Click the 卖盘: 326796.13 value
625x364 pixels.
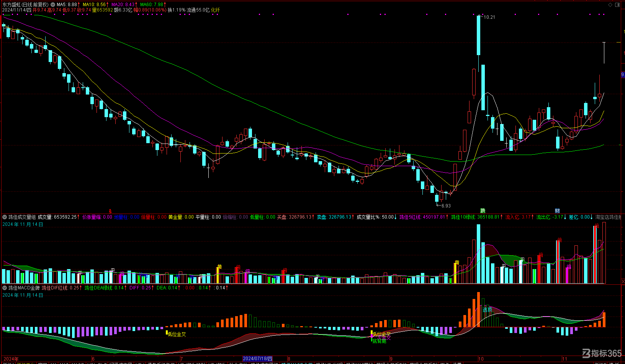point(334,217)
